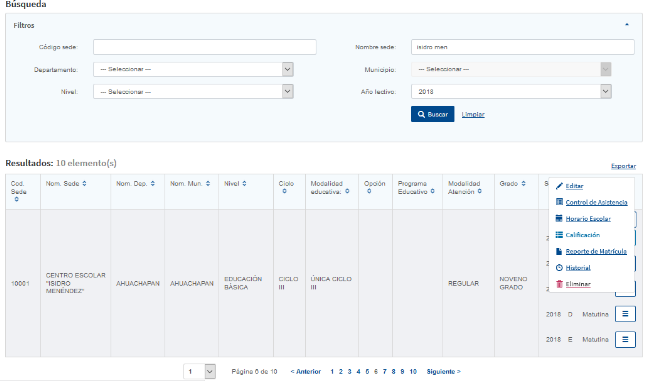Click the Calificación list icon
Viewport: 646px width, 381px height.
(x=559, y=235)
